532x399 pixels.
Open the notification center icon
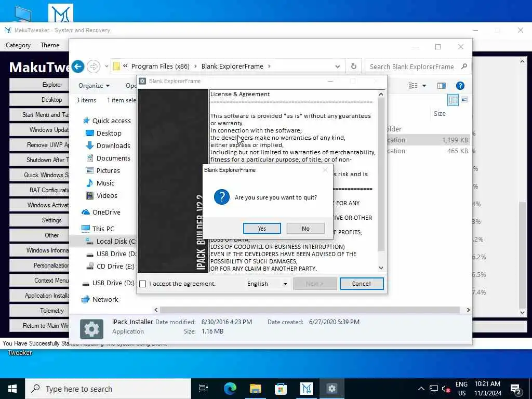pos(516,389)
